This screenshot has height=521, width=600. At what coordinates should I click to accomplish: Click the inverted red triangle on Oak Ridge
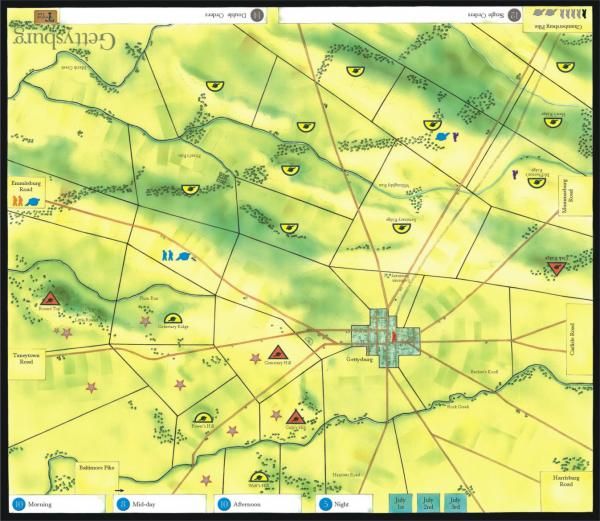(553, 267)
